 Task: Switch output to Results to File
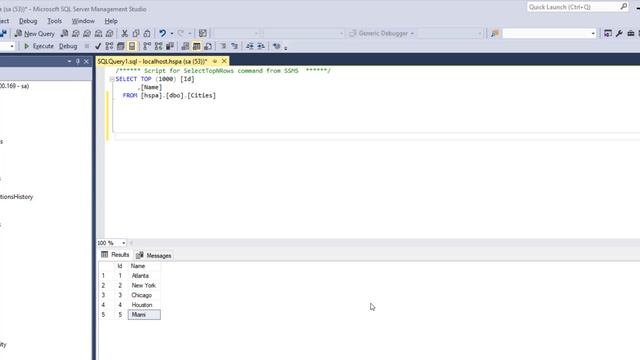208,46
